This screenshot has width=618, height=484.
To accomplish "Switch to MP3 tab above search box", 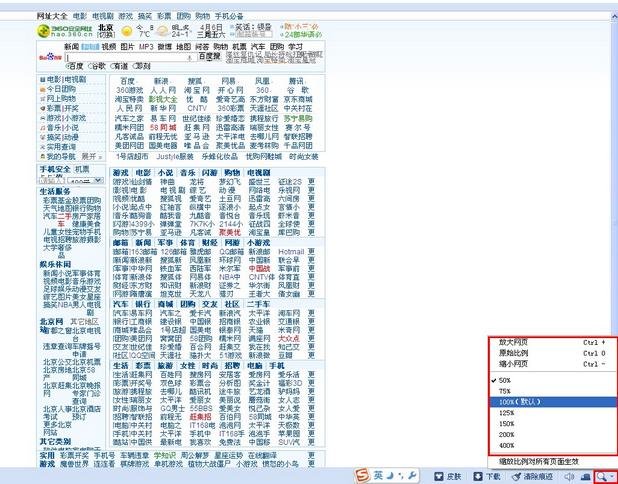I will point(146,47).
